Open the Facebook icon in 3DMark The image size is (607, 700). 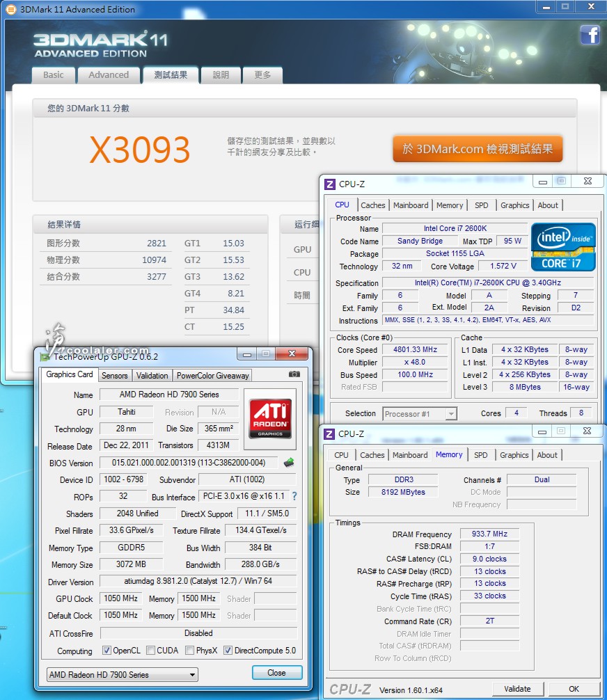coord(590,35)
